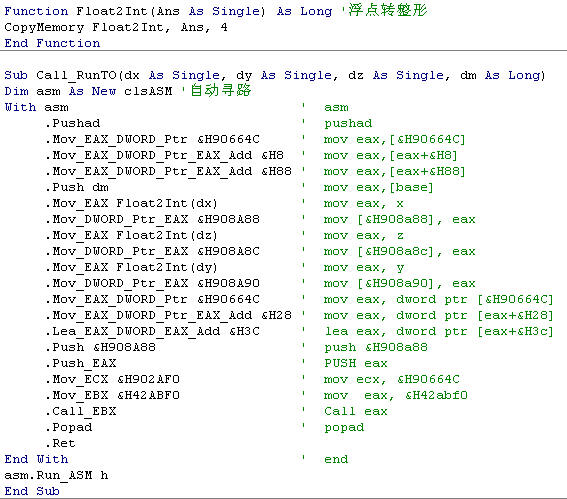Click the '.Mov_EAX Float2Int(dx)' statement
Image resolution: width=567 pixels, height=499 pixels.
tap(132, 204)
